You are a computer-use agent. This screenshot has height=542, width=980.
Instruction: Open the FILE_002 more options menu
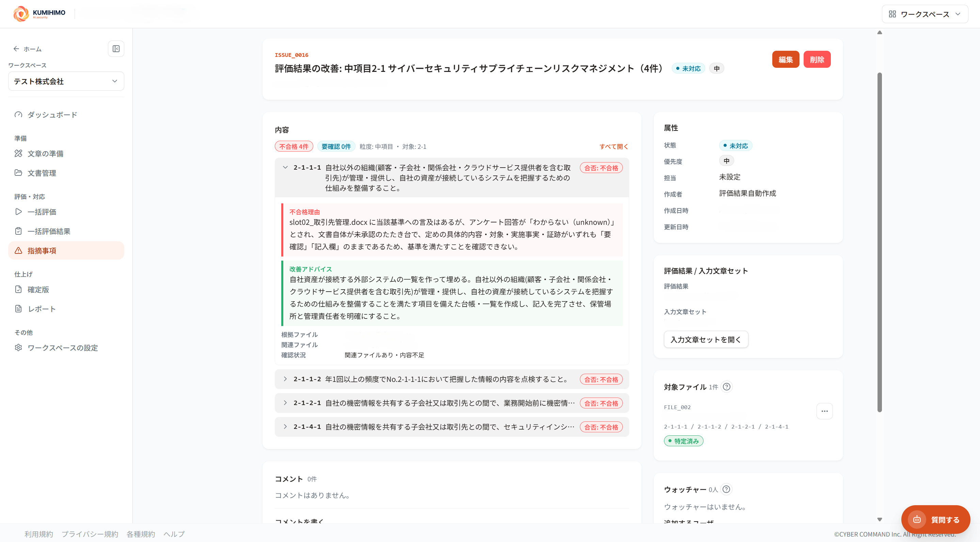coord(824,411)
